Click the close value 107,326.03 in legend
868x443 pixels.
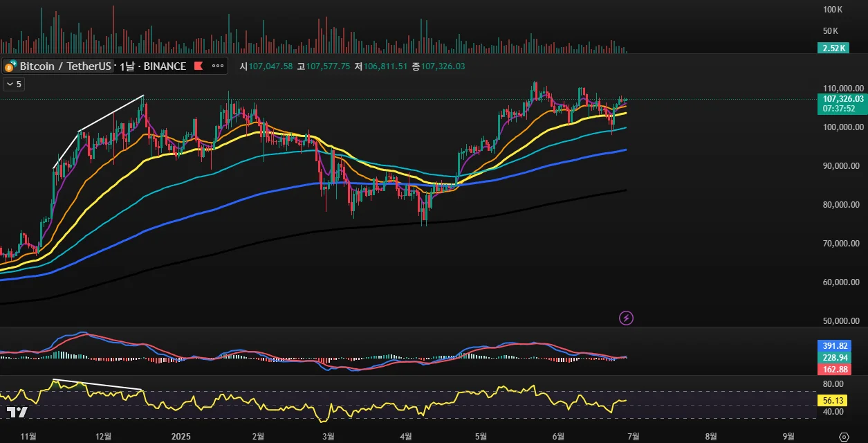pyautogui.click(x=443, y=66)
